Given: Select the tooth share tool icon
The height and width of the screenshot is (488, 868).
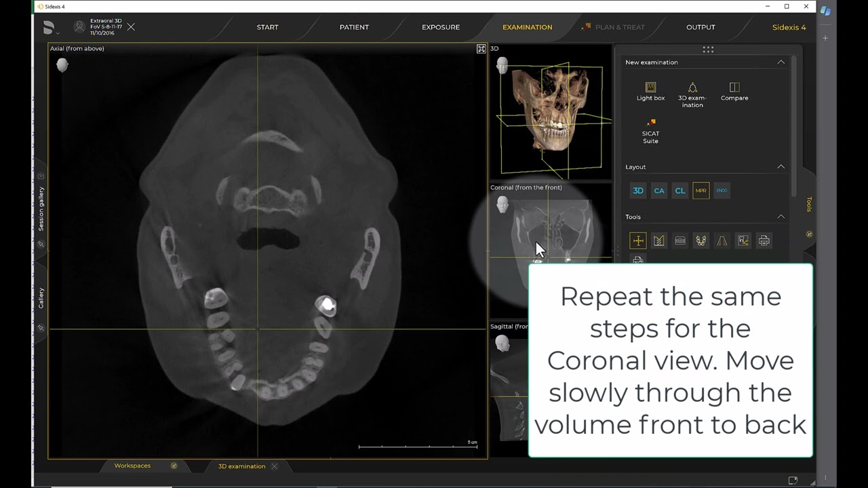Looking at the screenshot, I should [x=743, y=241].
